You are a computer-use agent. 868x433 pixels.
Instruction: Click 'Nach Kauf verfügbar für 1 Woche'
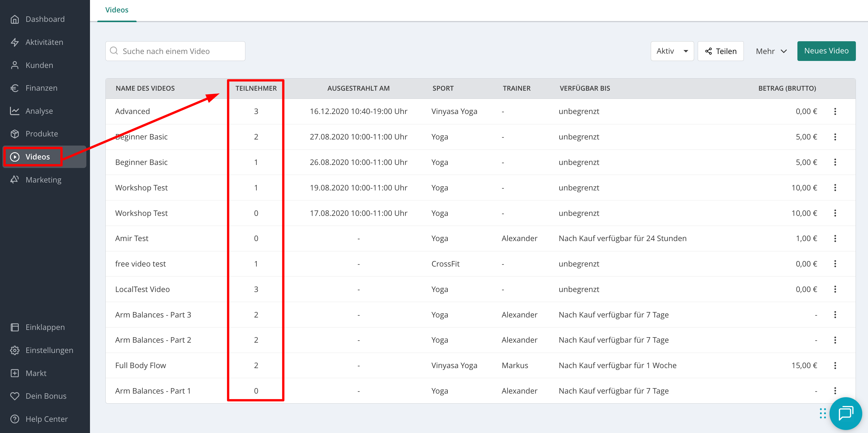tap(617, 366)
